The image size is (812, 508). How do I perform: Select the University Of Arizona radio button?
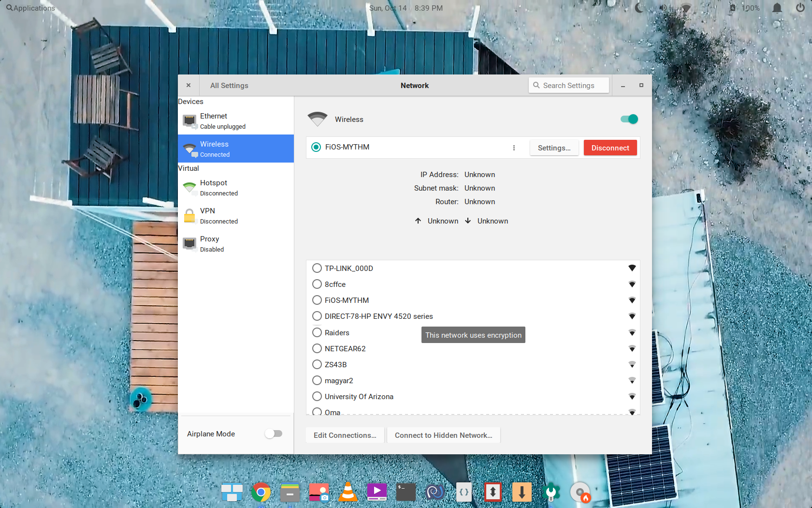click(x=317, y=396)
